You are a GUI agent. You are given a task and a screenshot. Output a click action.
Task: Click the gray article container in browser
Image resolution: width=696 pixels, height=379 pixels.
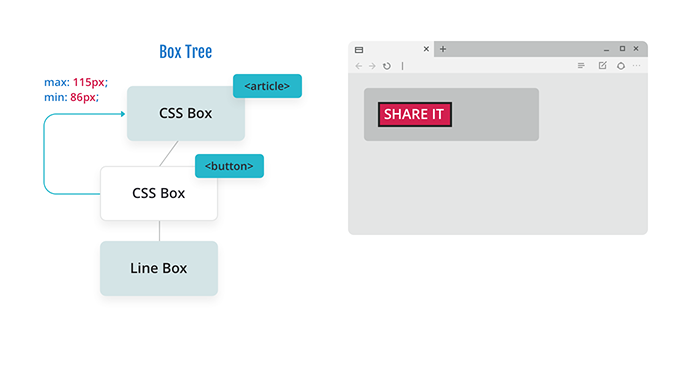click(x=451, y=114)
